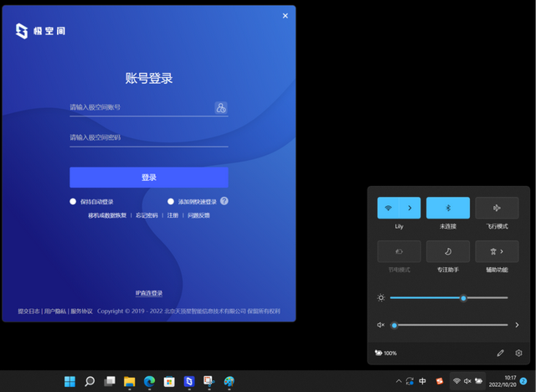Click the volume slider handle
The width and height of the screenshot is (536, 392).
(x=394, y=325)
